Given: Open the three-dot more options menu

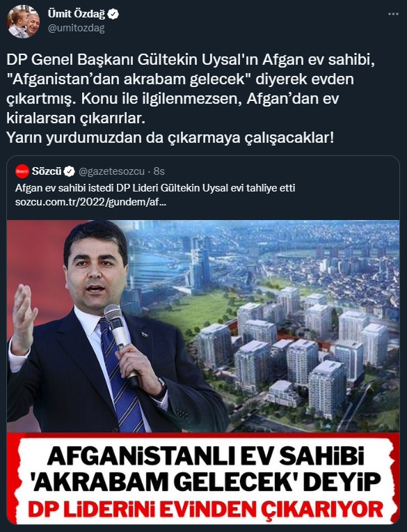Looking at the screenshot, I should (393, 14).
